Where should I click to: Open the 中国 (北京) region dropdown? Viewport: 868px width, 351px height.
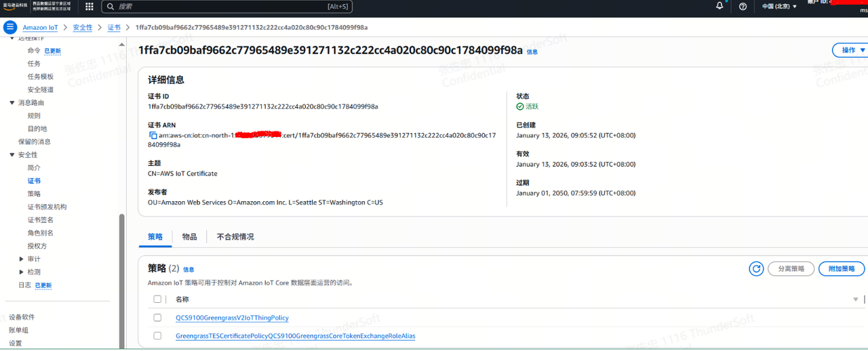(779, 7)
